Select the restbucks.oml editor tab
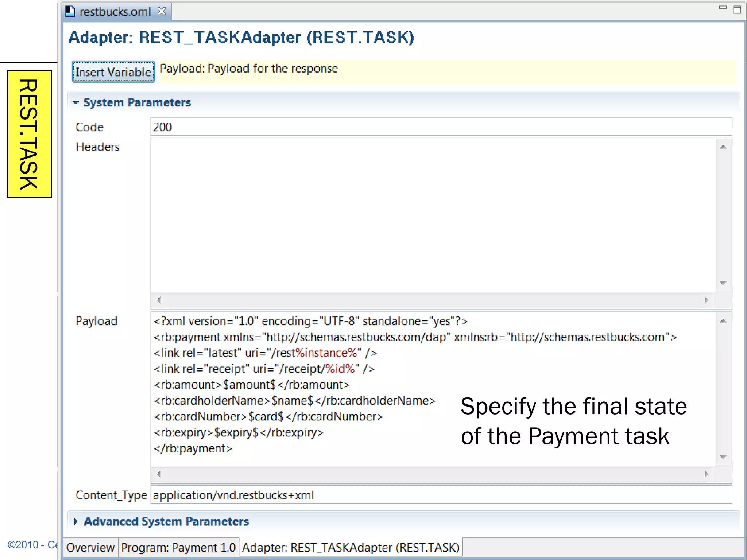The width and height of the screenshot is (747, 560). coord(116,12)
